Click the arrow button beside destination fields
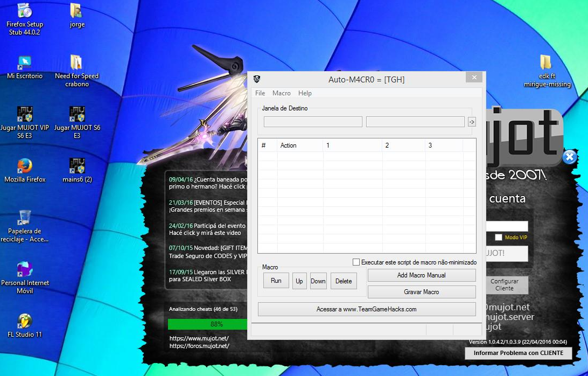 pyautogui.click(x=472, y=122)
